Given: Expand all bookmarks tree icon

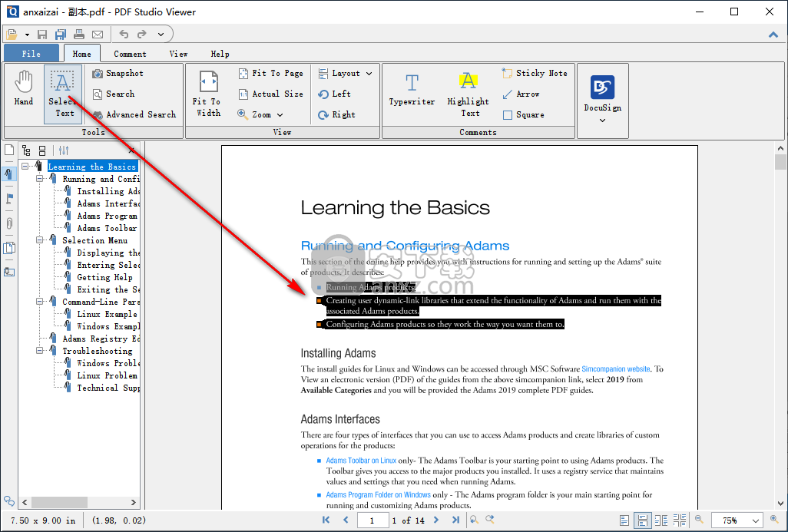Looking at the screenshot, I should (x=26, y=150).
